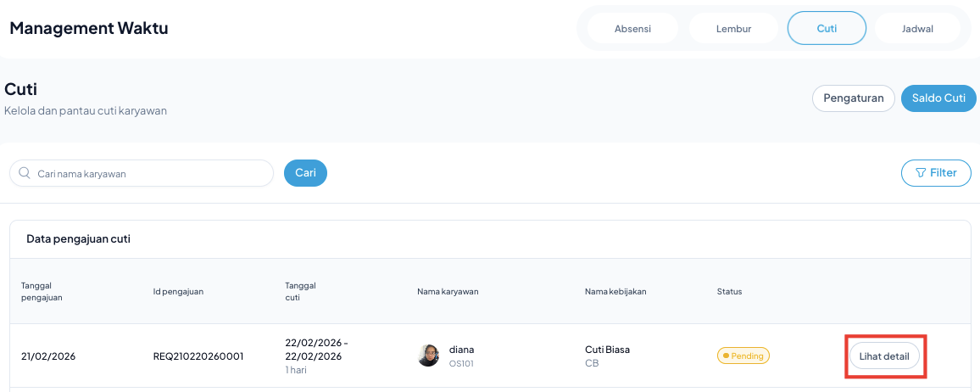Click the Saldo Cuti button
The image size is (980, 392).
[938, 98]
